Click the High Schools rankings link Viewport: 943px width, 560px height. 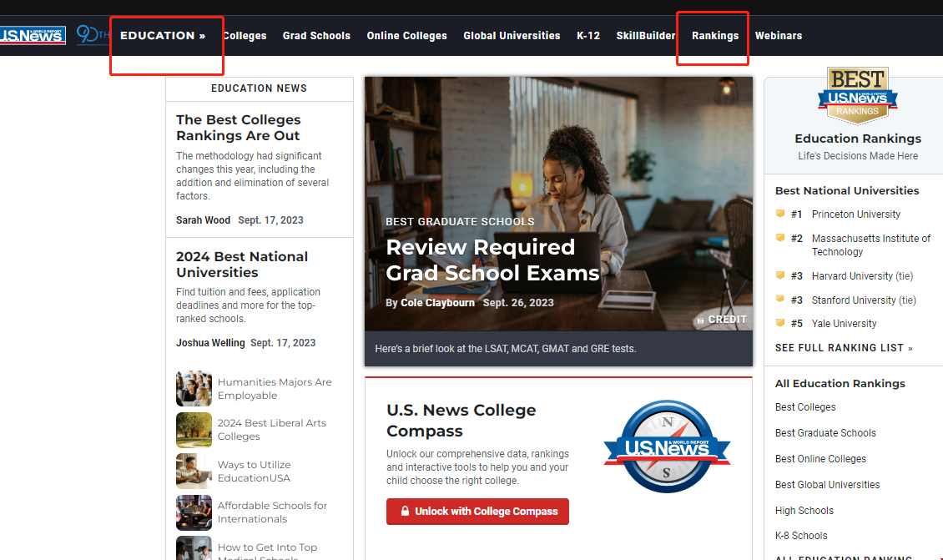click(x=804, y=511)
